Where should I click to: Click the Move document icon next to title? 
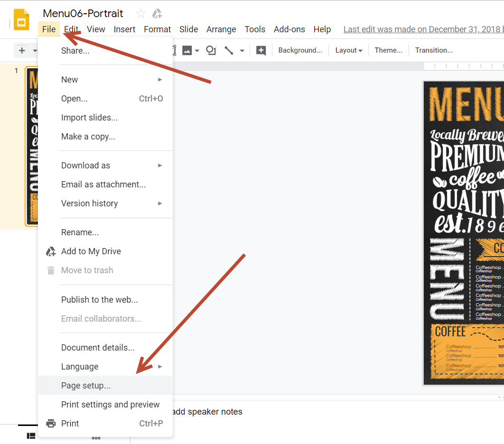coord(157,13)
